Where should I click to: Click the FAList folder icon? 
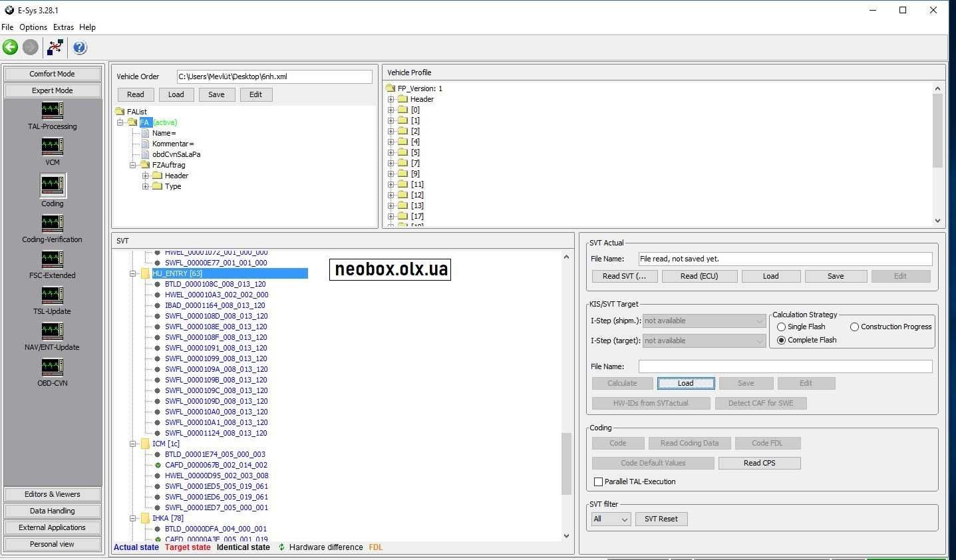click(x=120, y=112)
